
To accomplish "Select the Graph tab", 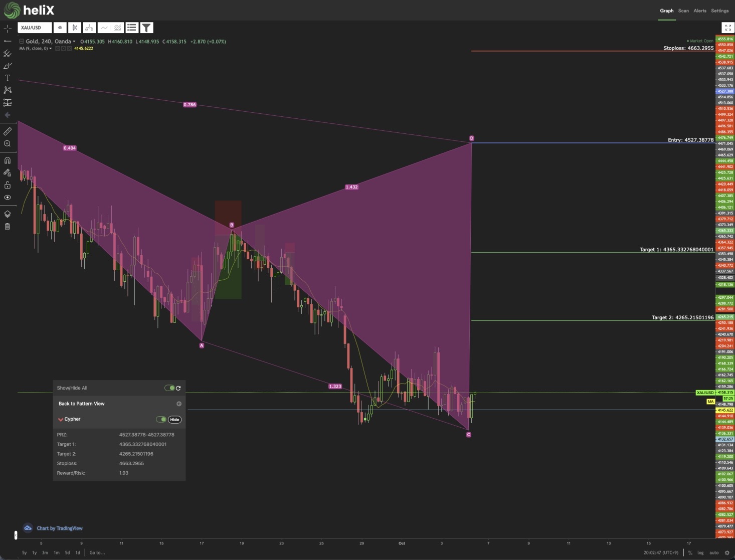I will coord(667,11).
